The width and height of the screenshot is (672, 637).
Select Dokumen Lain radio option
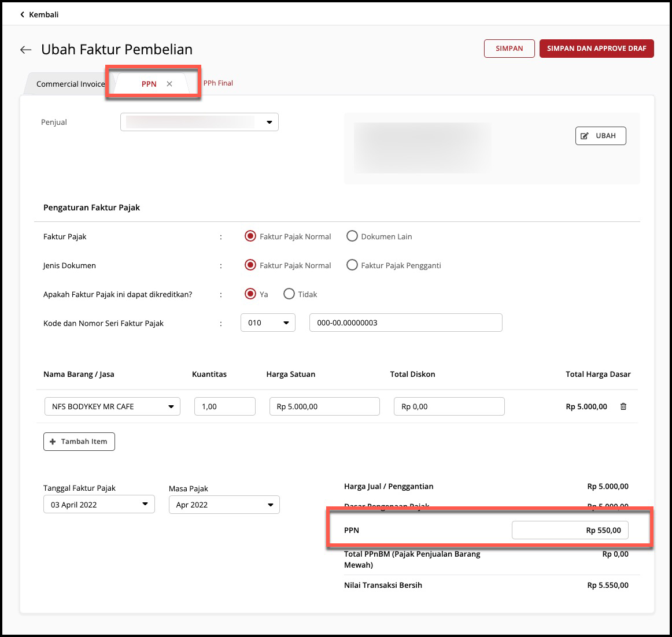(352, 236)
